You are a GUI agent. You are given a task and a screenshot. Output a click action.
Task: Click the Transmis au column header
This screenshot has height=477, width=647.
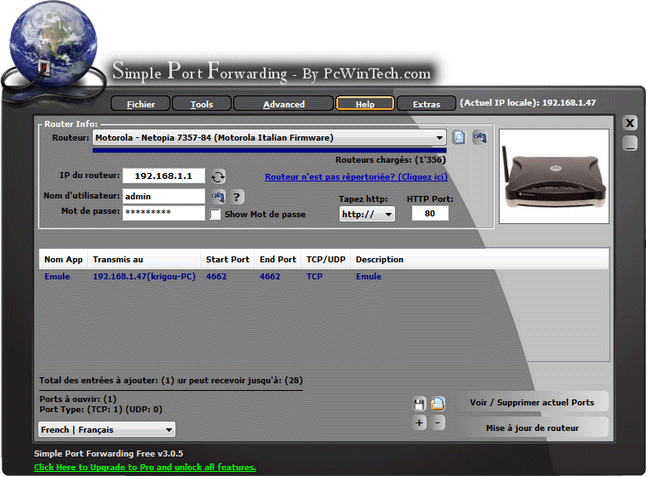point(144,260)
